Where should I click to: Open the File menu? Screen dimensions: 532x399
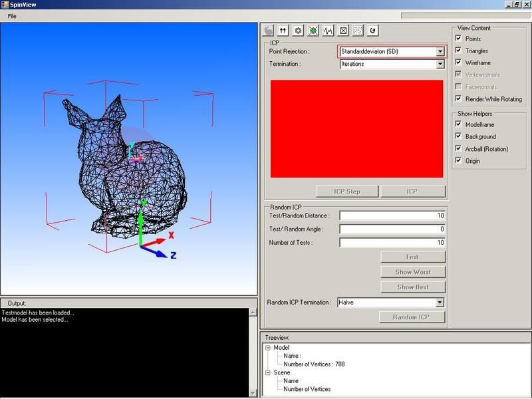tap(12, 16)
